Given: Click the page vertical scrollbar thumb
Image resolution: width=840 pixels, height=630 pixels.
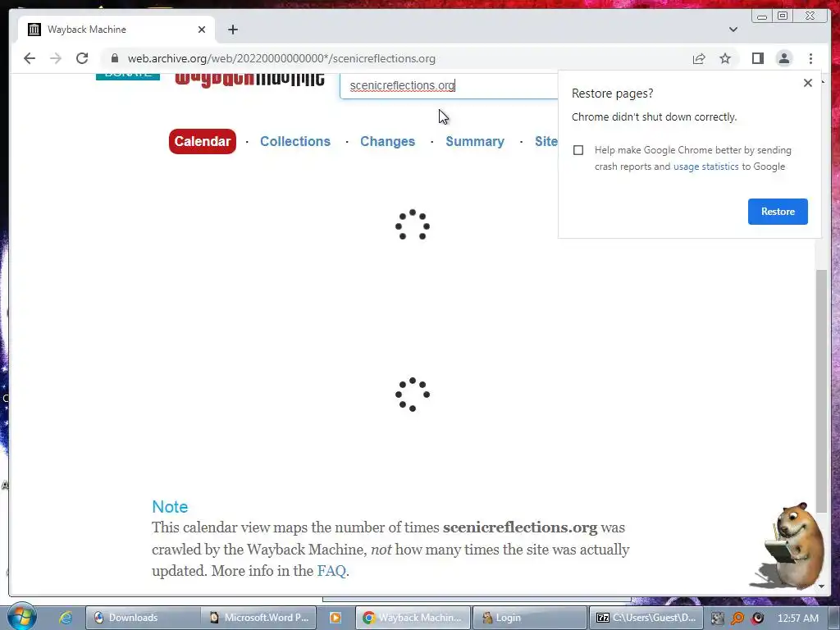Looking at the screenshot, I should [x=820, y=391].
